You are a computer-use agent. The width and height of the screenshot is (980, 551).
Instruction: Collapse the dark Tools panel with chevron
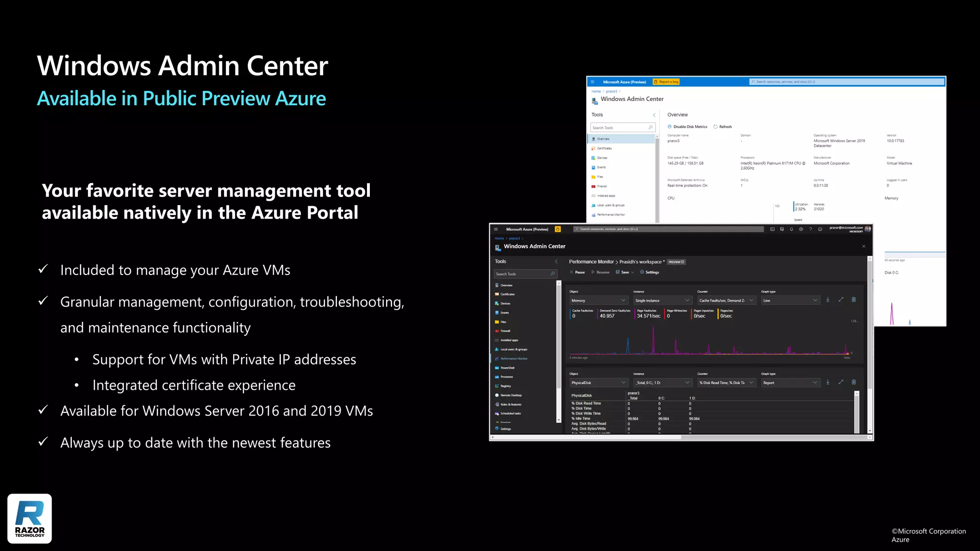(556, 262)
